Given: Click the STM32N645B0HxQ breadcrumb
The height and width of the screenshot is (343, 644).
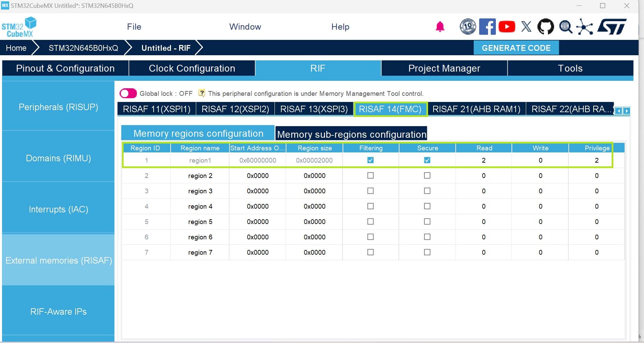Looking at the screenshot, I should point(83,48).
